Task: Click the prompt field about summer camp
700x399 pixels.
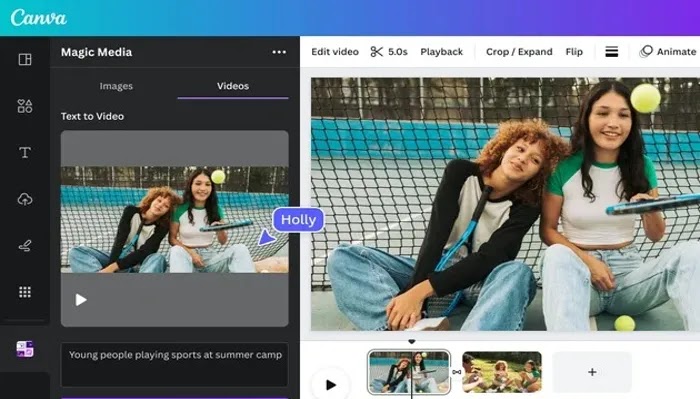Action: (175, 365)
